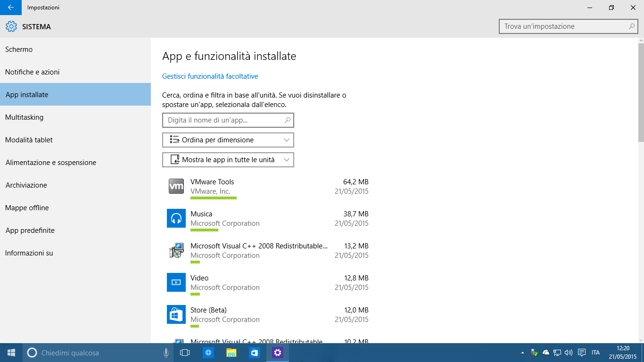
Task: Click the magnifier in the app name search box
Action: click(288, 120)
